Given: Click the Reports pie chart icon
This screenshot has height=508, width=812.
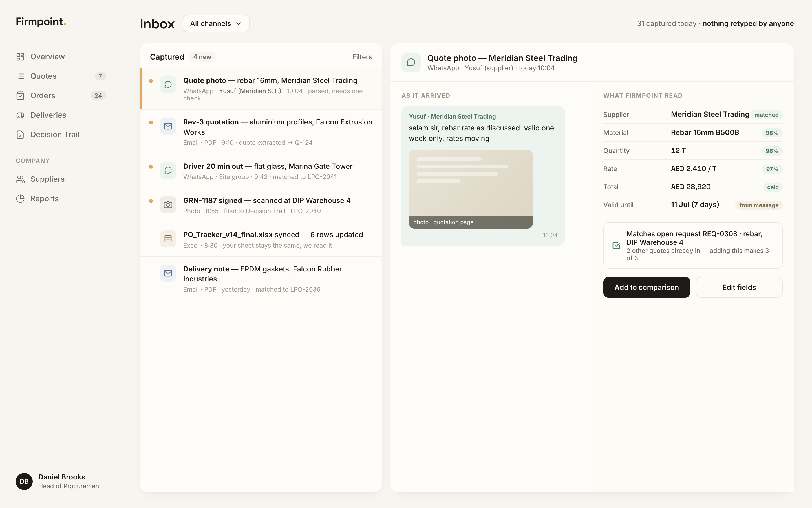Looking at the screenshot, I should (20, 199).
